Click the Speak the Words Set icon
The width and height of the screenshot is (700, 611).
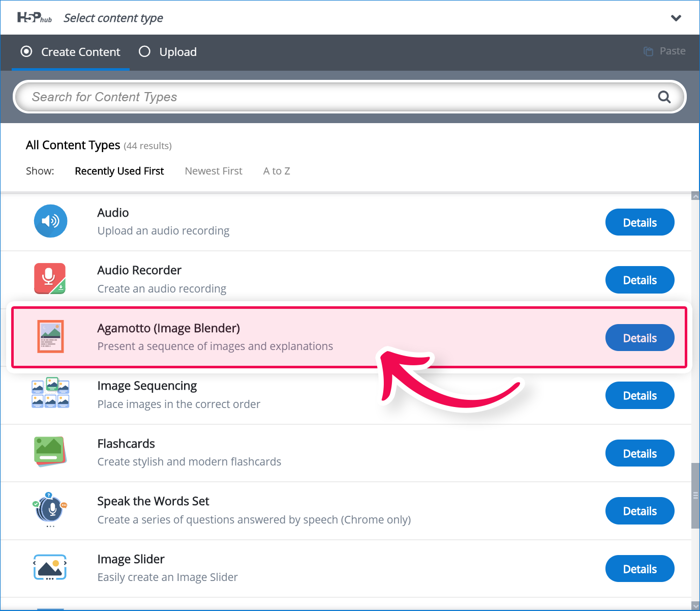(x=50, y=509)
